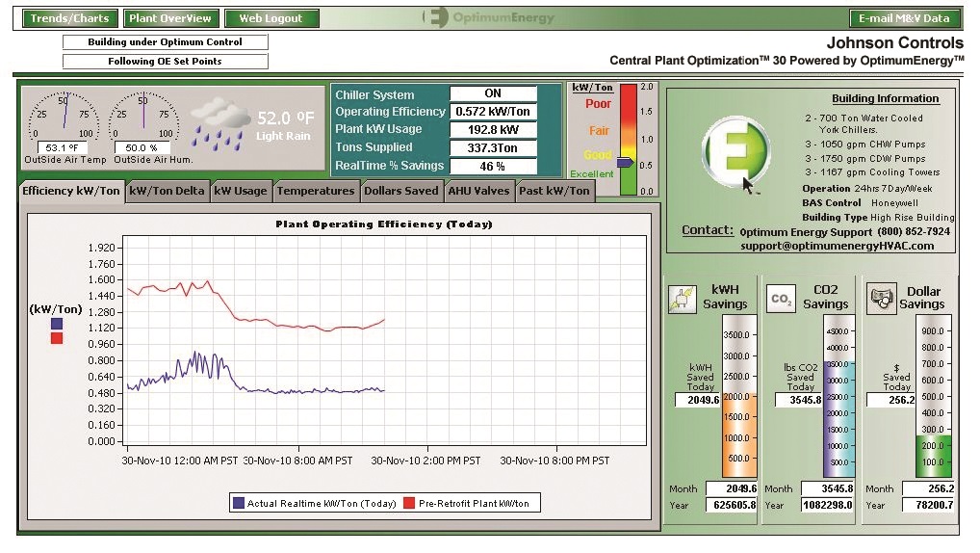Click the Web Logout button
Screen dimensions: 980x553
[x=271, y=18]
